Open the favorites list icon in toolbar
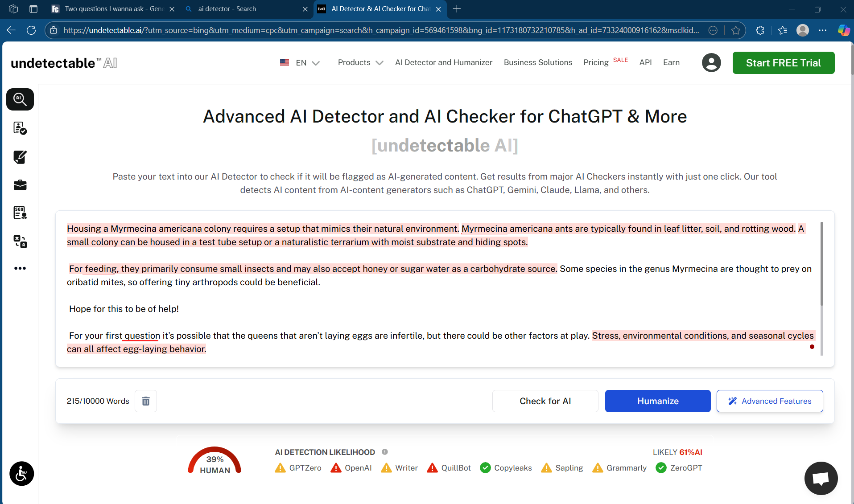Image resolution: width=854 pixels, height=504 pixels. (783, 30)
